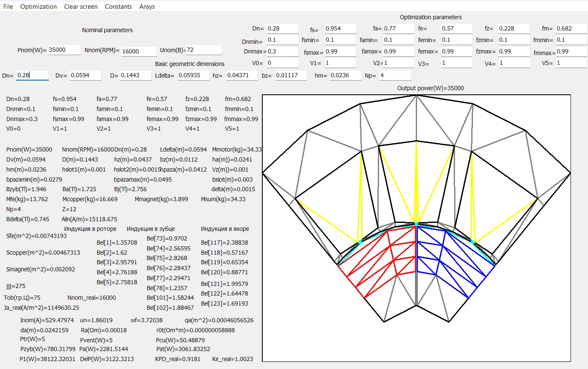Viewport: 588px width, 369px height.
Task: Click the bz input field
Action: 291,76
